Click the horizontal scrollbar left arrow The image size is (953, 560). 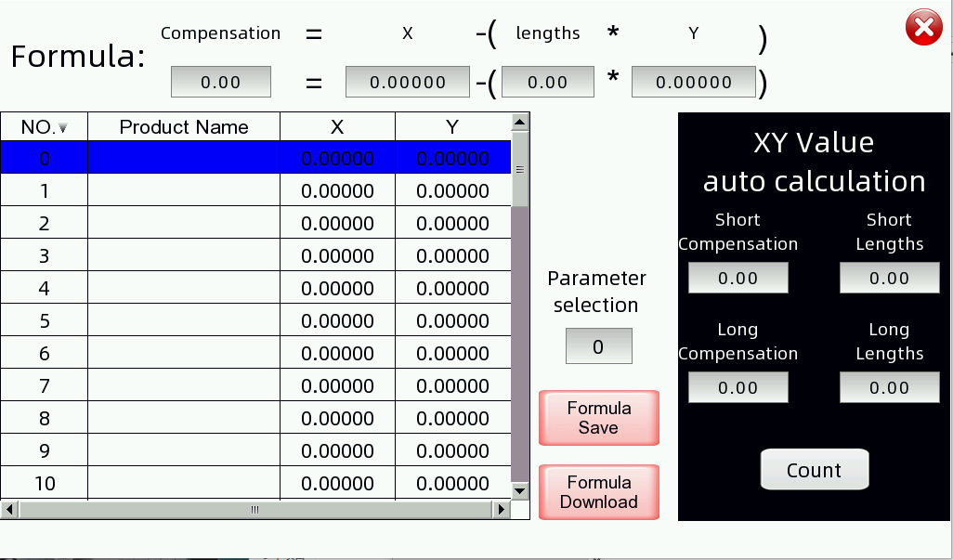click(x=9, y=509)
